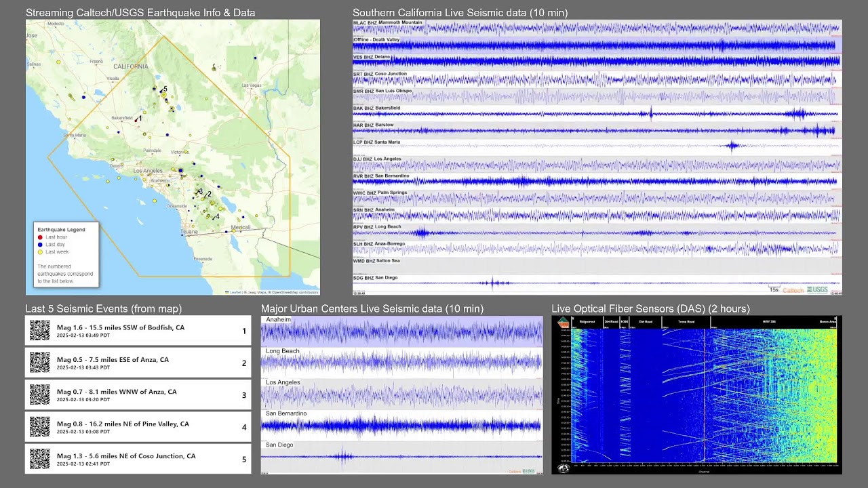Click the QR code for Coso Junction earthquake
Viewport: 868px width, 488px height.
tap(40, 459)
